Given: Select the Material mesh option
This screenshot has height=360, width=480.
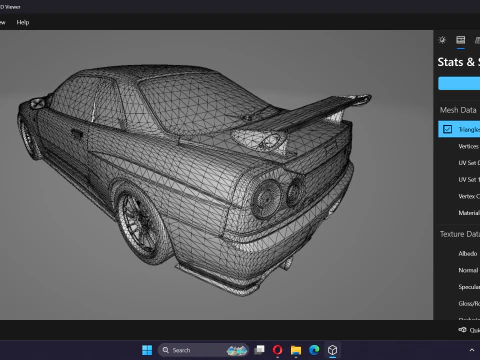Looking at the screenshot, I should [469, 213].
